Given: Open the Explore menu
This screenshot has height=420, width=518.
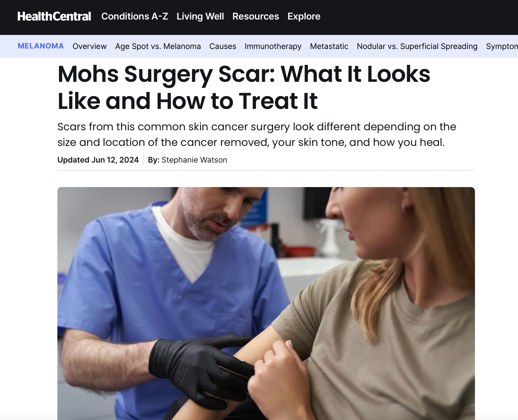Looking at the screenshot, I should click(x=304, y=16).
